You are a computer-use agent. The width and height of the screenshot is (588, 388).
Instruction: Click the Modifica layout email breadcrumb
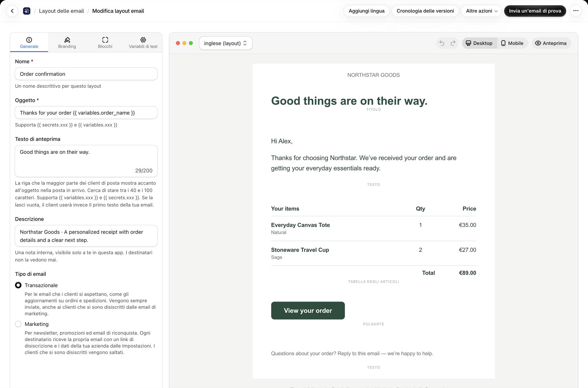[x=118, y=11]
